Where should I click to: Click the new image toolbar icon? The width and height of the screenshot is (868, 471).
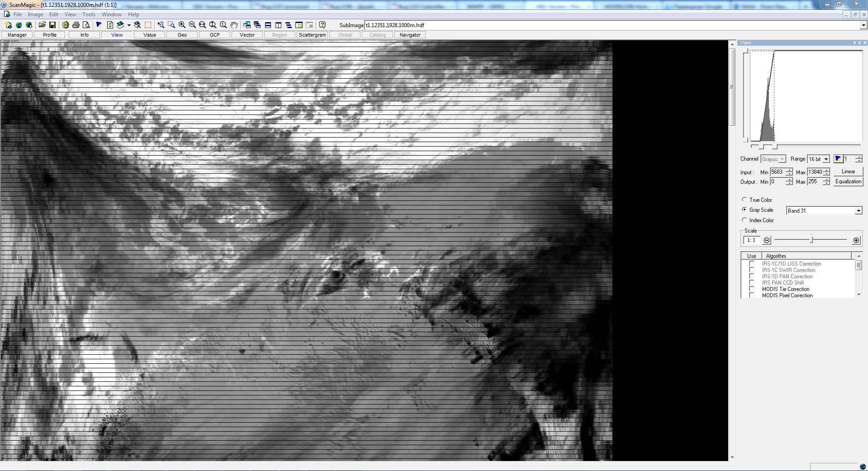(x=8, y=25)
